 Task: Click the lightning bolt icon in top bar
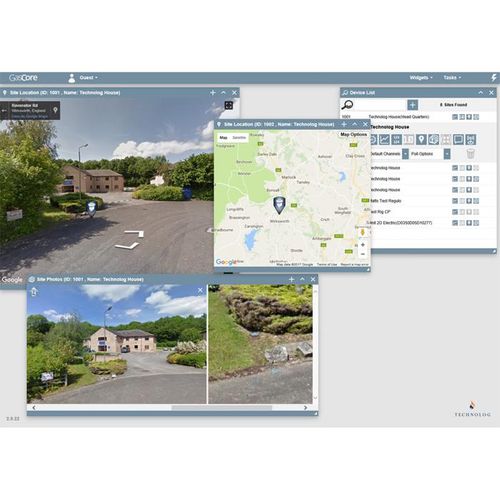click(494, 78)
